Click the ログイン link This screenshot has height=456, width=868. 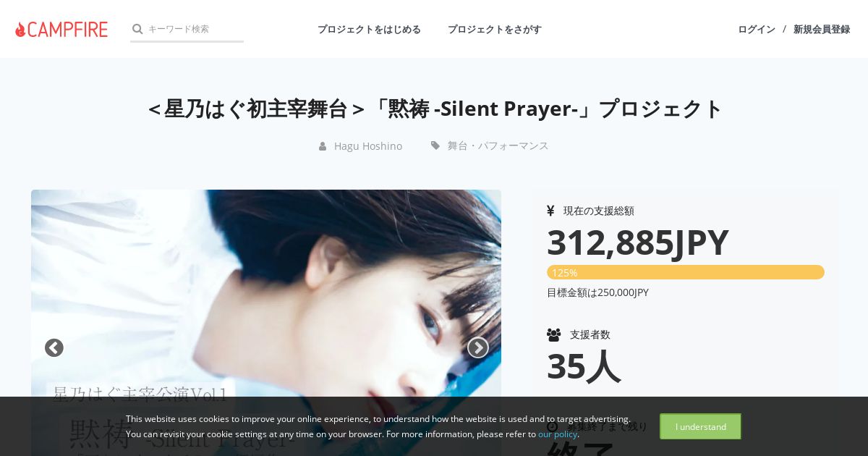757,29
